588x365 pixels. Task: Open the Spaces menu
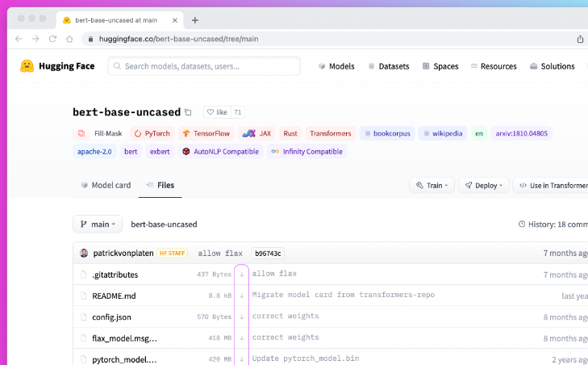tap(440, 66)
